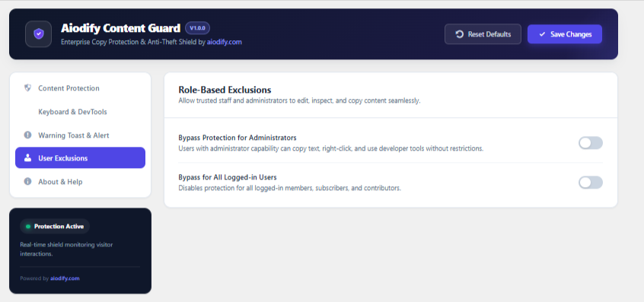Image resolution: width=644 pixels, height=302 pixels.
Task: Click the Bypass for All Logged-in Users label
Action: [x=228, y=177]
